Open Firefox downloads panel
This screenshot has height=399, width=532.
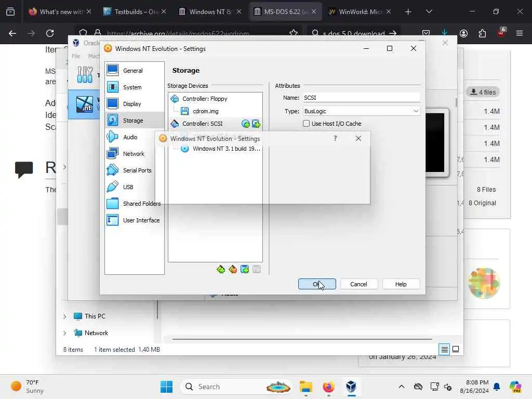click(445, 33)
